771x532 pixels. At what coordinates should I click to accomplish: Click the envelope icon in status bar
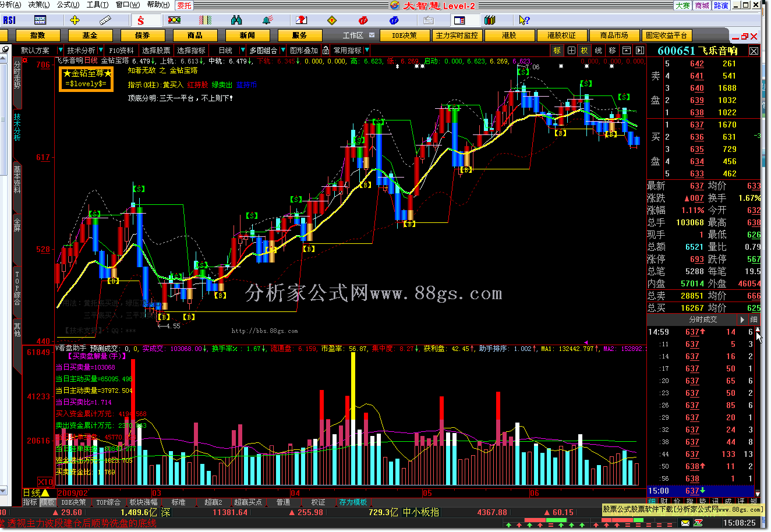coord(685,523)
